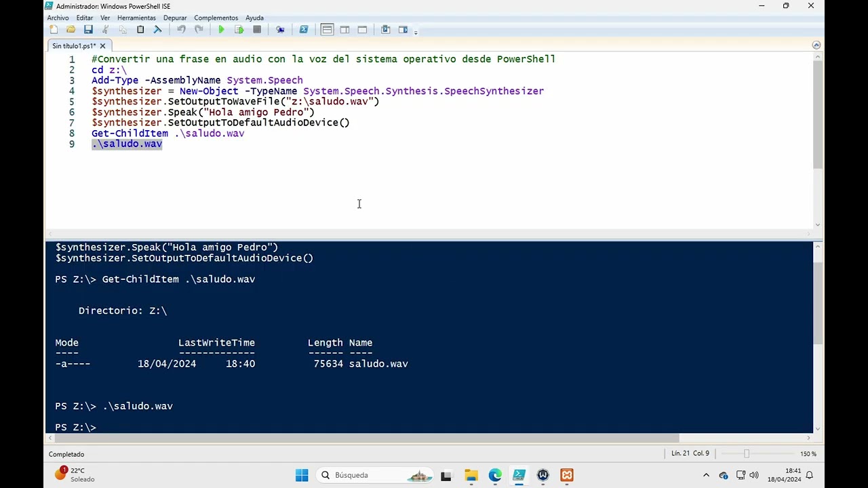This screenshot has width=868, height=488.
Task: Click the comment on script line 1
Action: pyautogui.click(x=323, y=59)
